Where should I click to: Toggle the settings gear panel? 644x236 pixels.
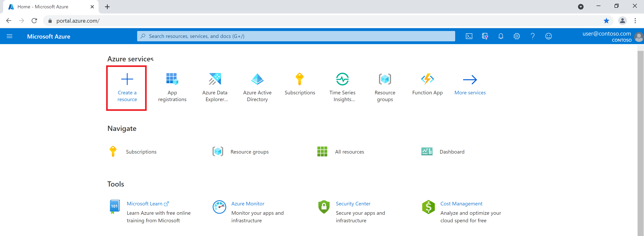[516, 37]
